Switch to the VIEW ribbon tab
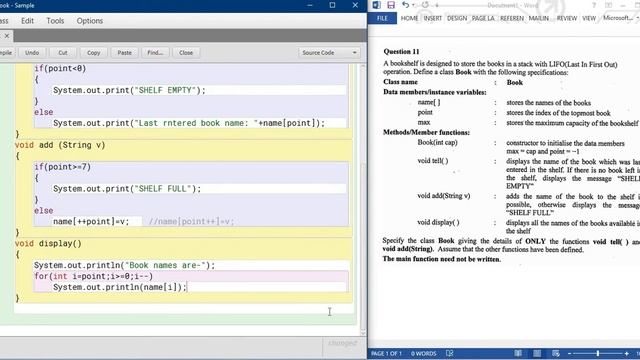The image size is (640, 360). pos(589,18)
